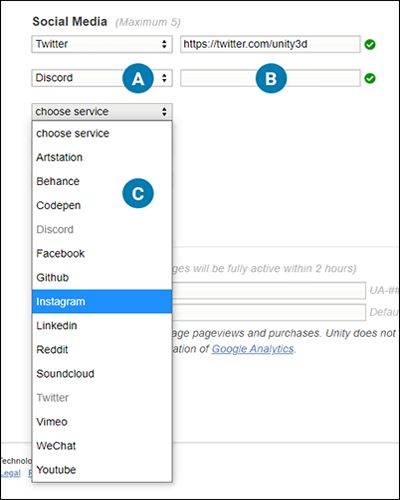Open the Twitter service dropdown
Viewport: 400px width, 500px height.
(x=102, y=44)
